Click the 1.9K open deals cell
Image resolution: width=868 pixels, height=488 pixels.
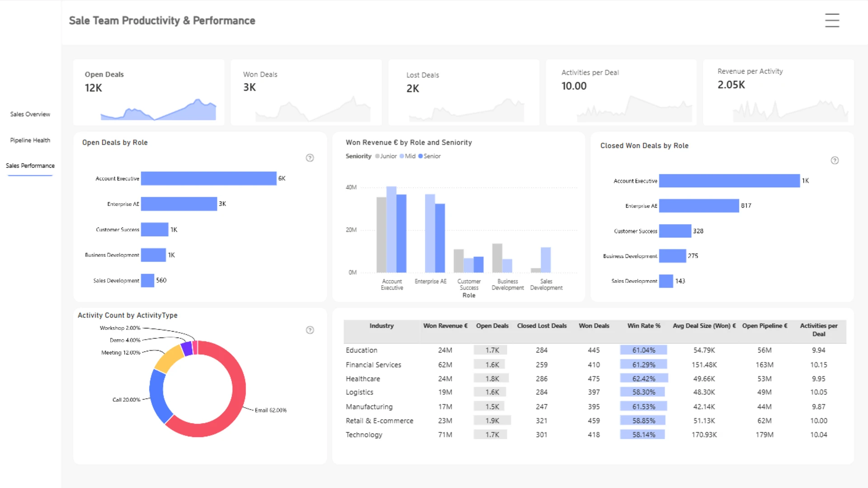tap(492, 421)
